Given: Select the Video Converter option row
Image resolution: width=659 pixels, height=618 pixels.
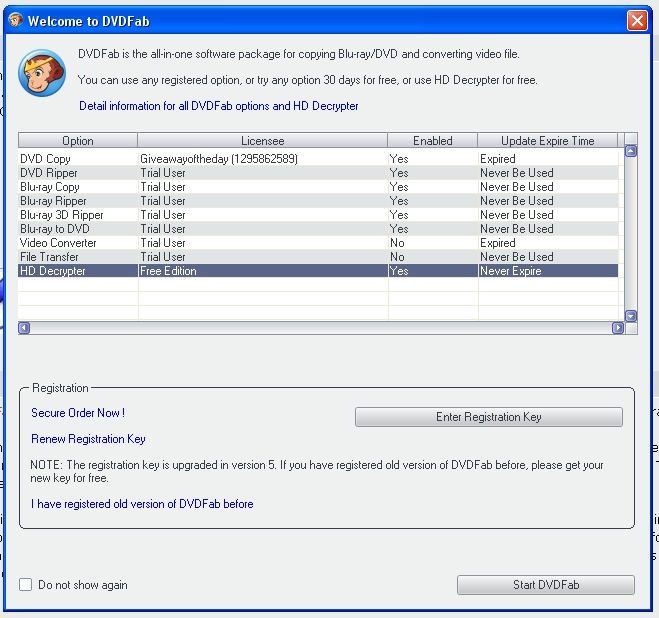Looking at the screenshot, I should 318,243.
